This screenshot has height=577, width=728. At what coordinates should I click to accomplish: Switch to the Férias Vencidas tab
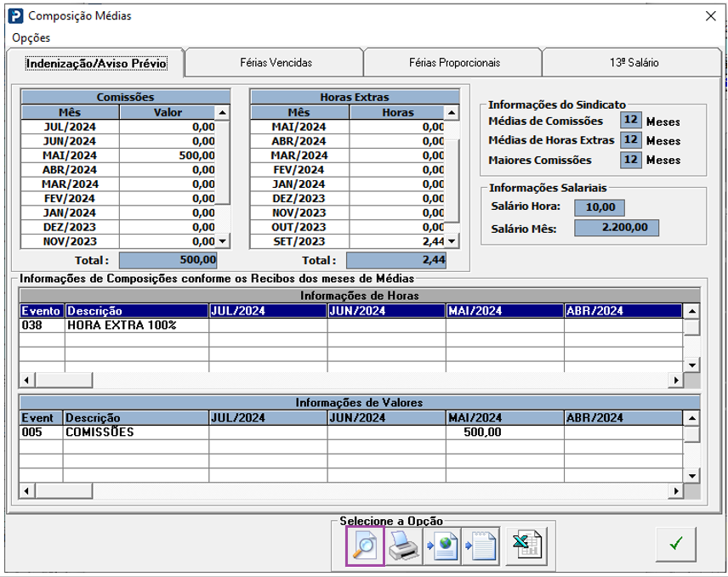(276, 63)
